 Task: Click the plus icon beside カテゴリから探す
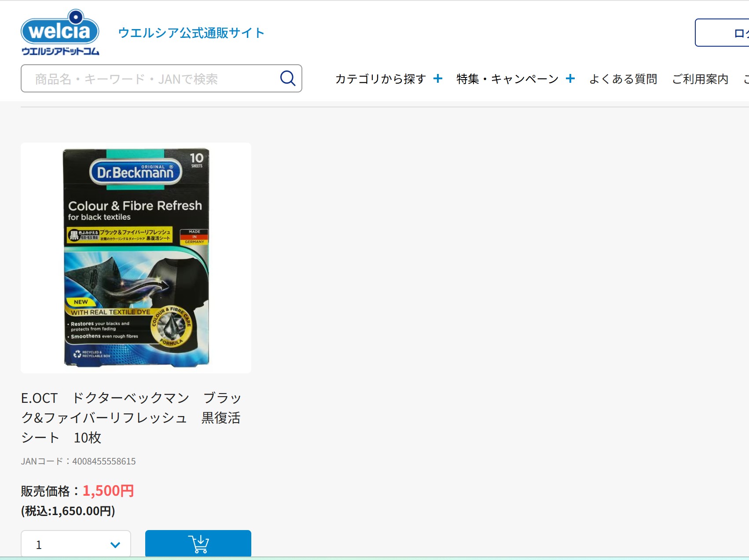(x=437, y=78)
